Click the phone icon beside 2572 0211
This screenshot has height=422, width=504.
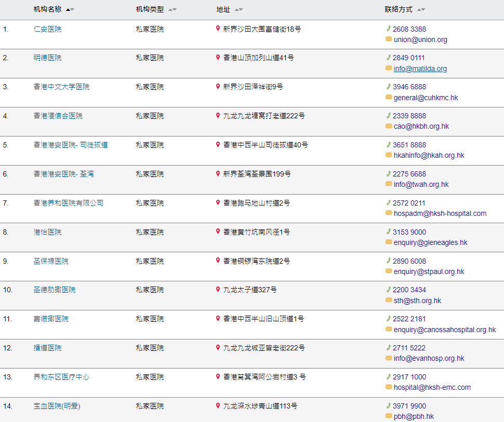388,202
